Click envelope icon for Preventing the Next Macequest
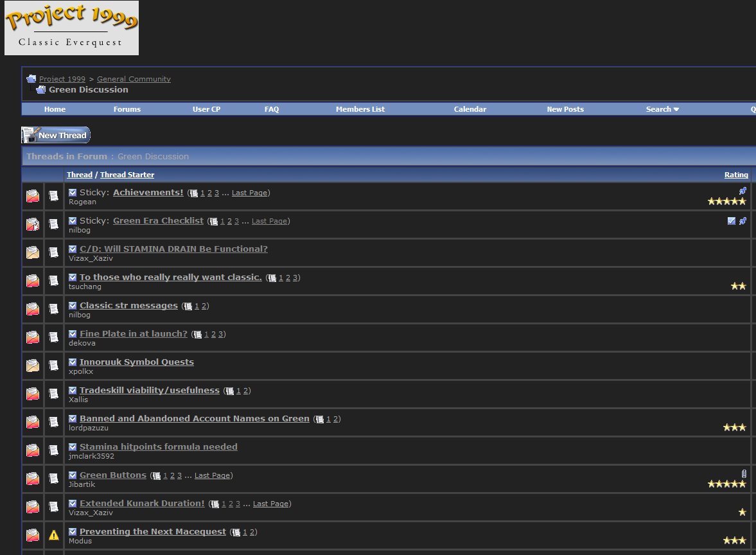Image resolution: width=756 pixels, height=555 pixels. pyautogui.click(x=33, y=534)
